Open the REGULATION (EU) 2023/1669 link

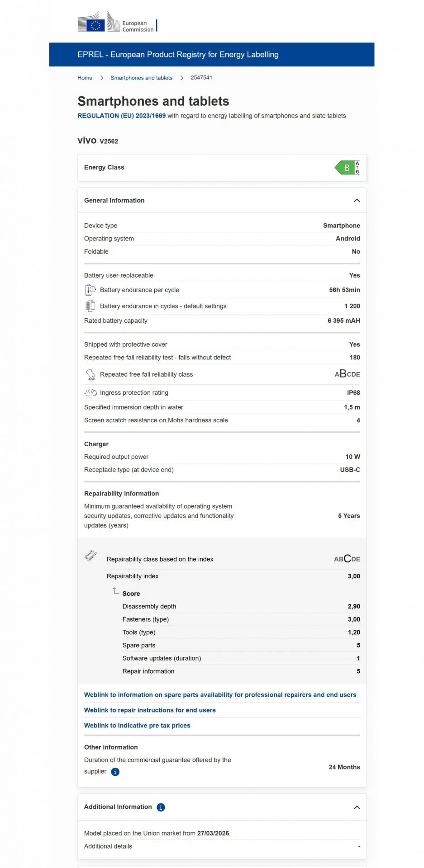pos(121,116)
